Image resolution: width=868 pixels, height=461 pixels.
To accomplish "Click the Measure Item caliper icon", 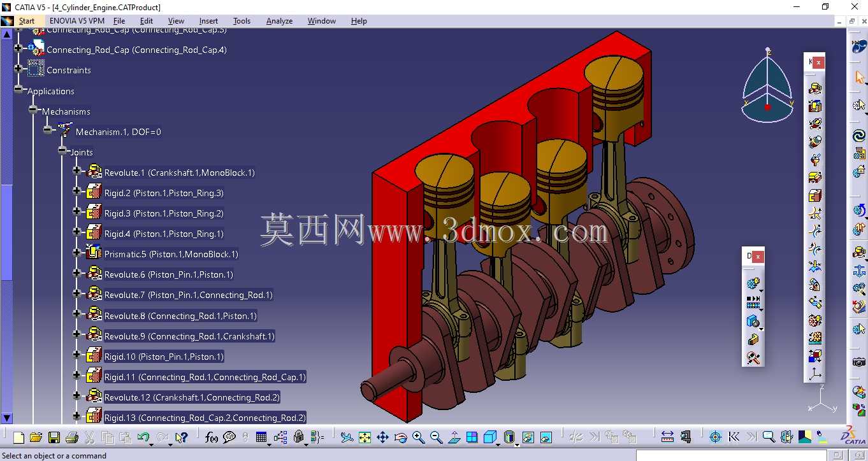I will [x=686, y=437].
